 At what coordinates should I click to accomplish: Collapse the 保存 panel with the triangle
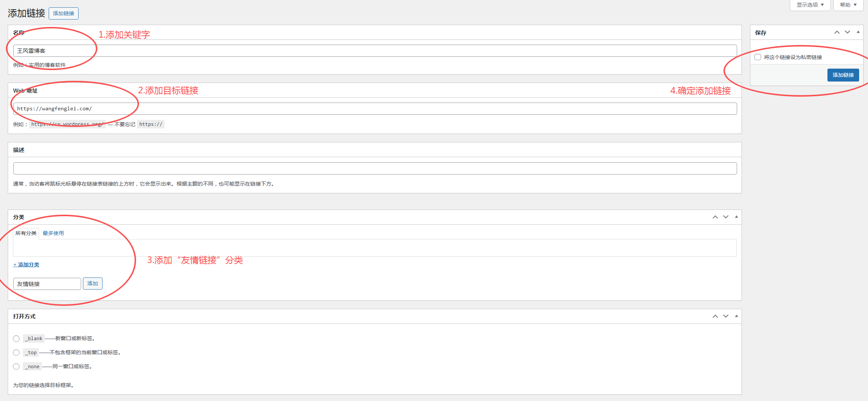858,32
